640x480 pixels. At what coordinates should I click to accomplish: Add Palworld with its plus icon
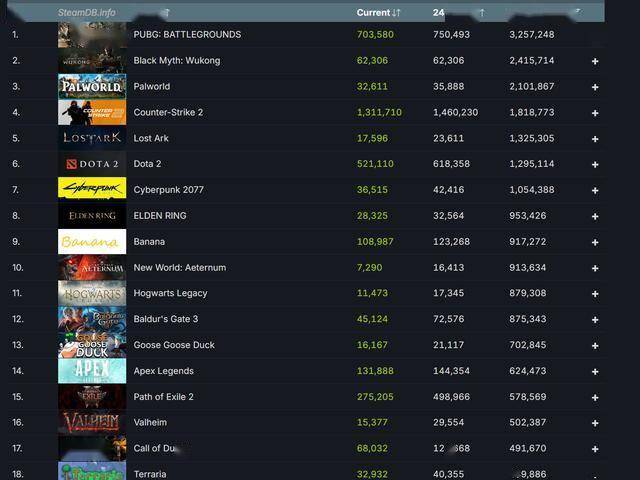point(595,87)
